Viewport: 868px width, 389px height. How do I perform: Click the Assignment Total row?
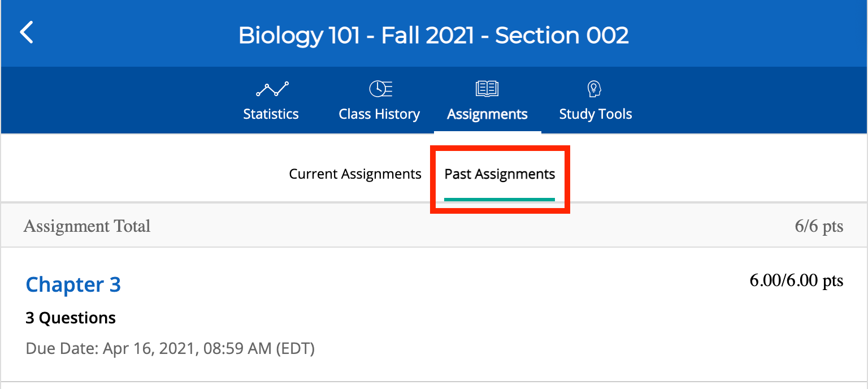pos(86,226)
